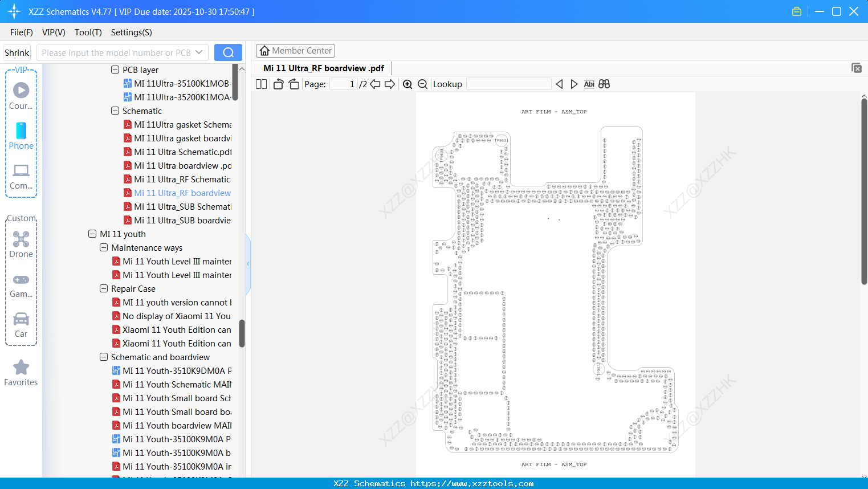Switch to the Mi 11 Ultra_RF boardview tab
This screenshot has width=868, height=489.
coord(323,68)
